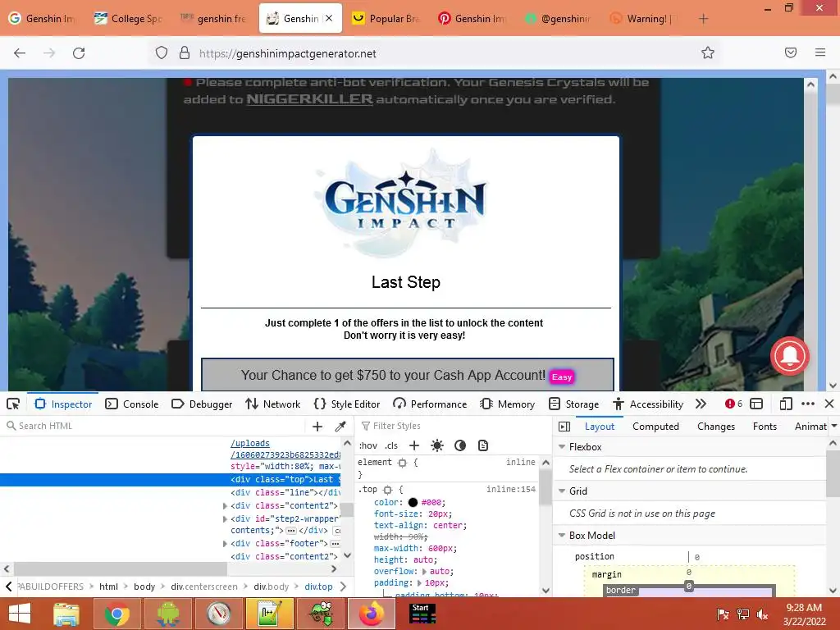View site security padlock info
The width and height of the screenshot is (840, 630).
point(185,53)
